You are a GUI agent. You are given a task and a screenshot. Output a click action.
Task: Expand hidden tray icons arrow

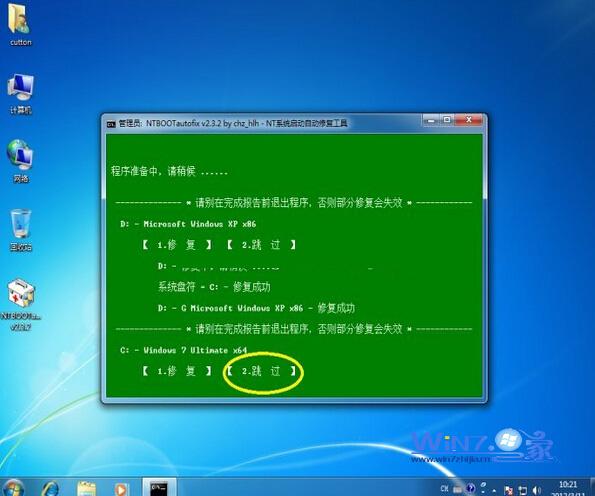(x=494, y=490)
